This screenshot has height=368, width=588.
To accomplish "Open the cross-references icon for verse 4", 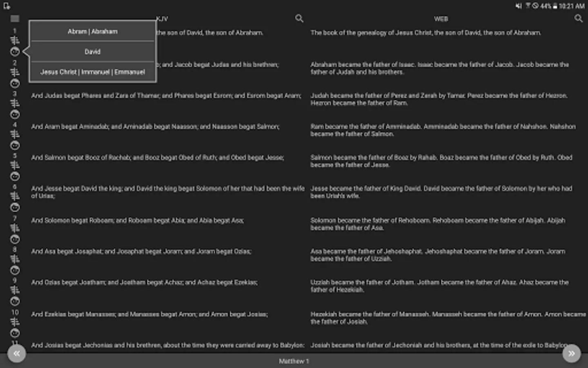I will pyautogui.click(x=15, y=135).
